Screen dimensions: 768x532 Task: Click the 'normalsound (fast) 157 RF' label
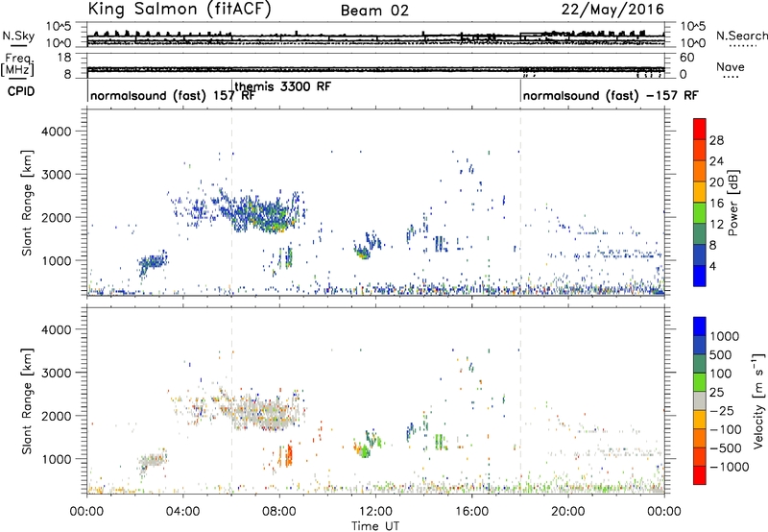point(173,95)
